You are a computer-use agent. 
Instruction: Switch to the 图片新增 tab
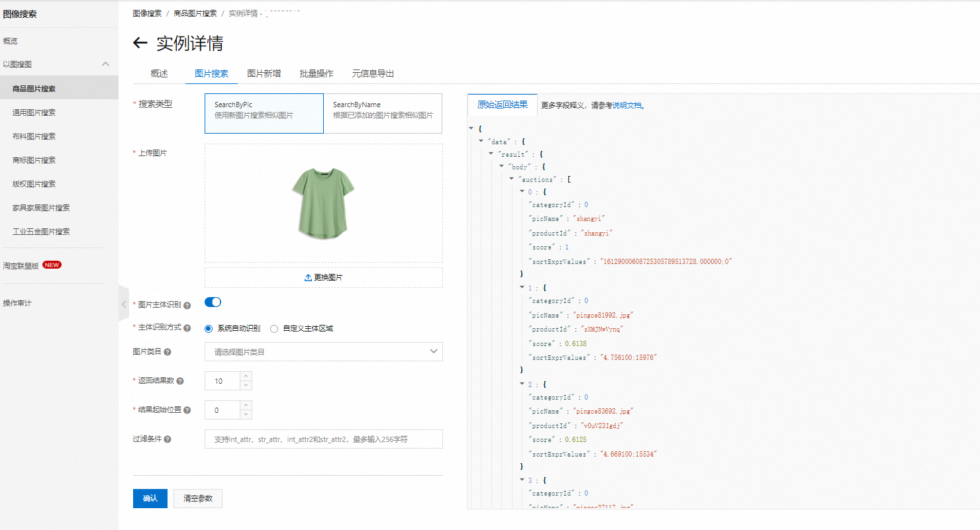[x=264, y=73]
